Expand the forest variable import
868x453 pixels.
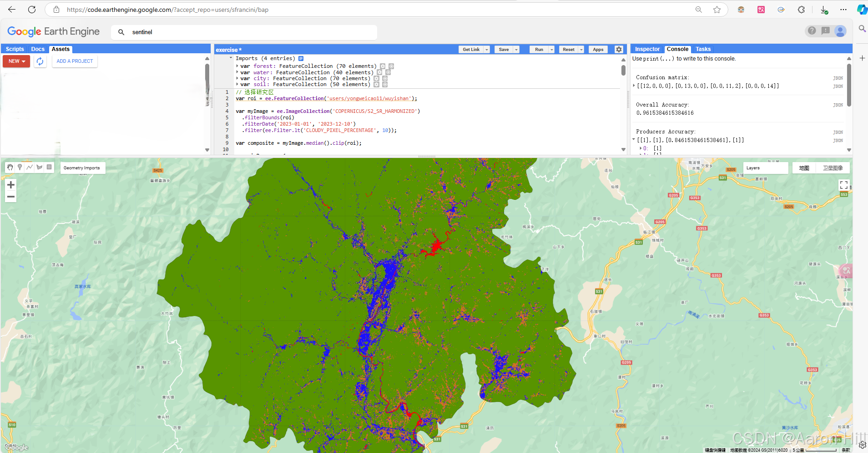237,66
